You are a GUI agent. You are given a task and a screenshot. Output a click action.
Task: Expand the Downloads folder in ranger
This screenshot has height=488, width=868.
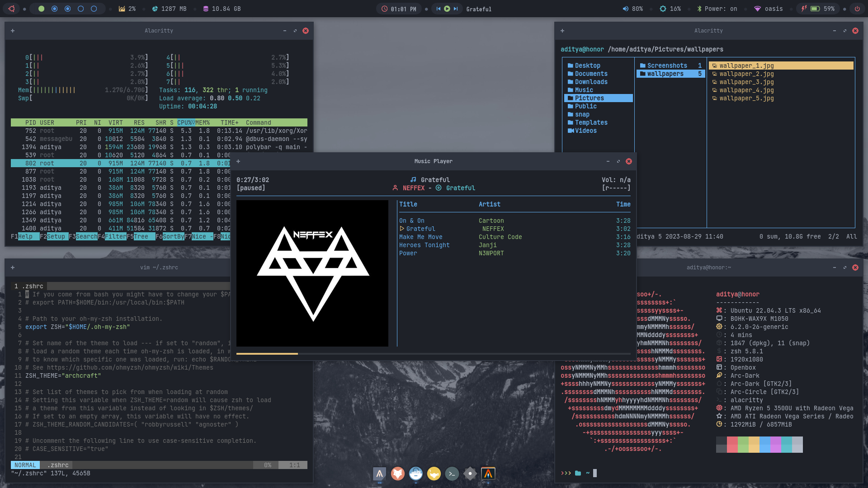coord(591,82)
